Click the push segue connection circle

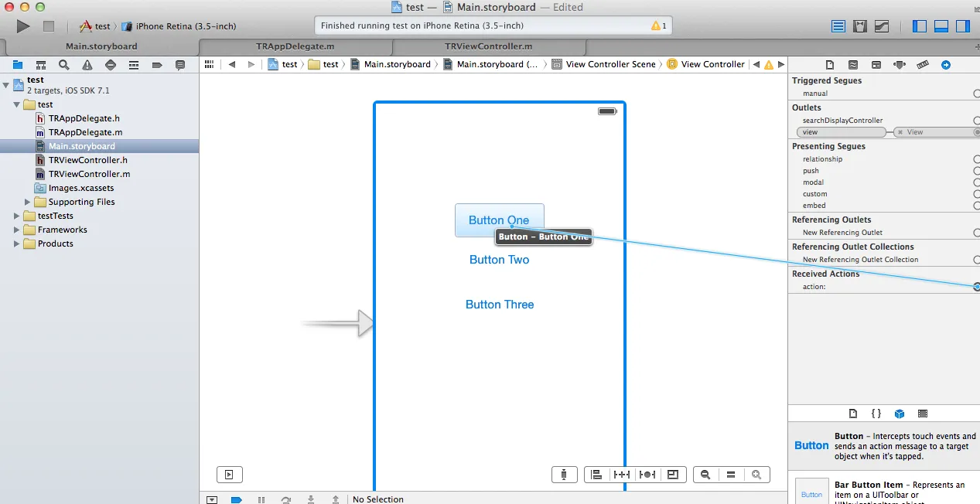[977, 171]
